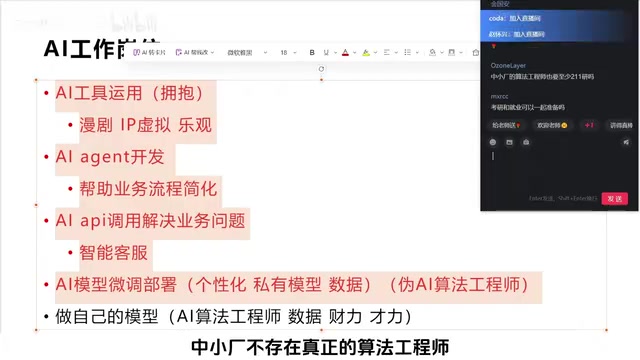The width and height of the screenshot is (640, 360).
Task: Apply the yellow text highlight color
Action: click(366, 53)
